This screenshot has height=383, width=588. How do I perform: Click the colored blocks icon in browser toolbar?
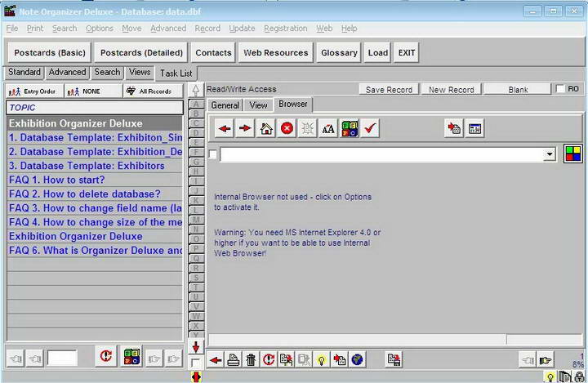point(350,129)
